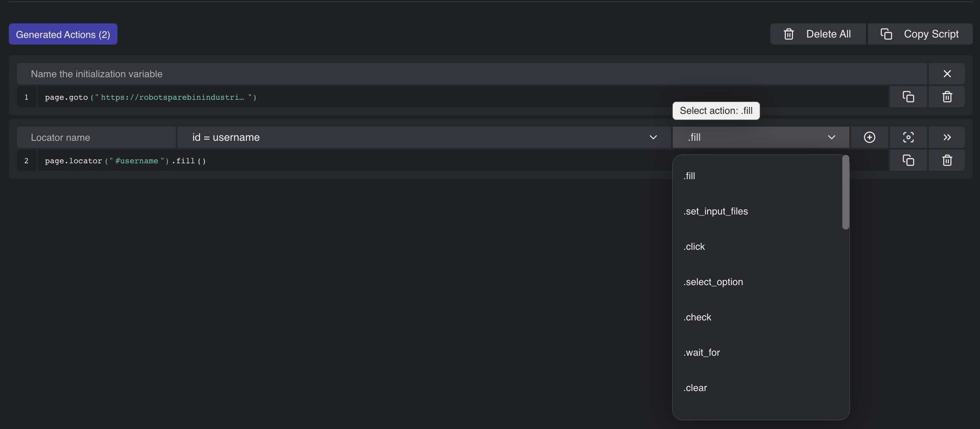
Task: Open the Generated Actions (2) tab
Action: [x=63, y=34]
